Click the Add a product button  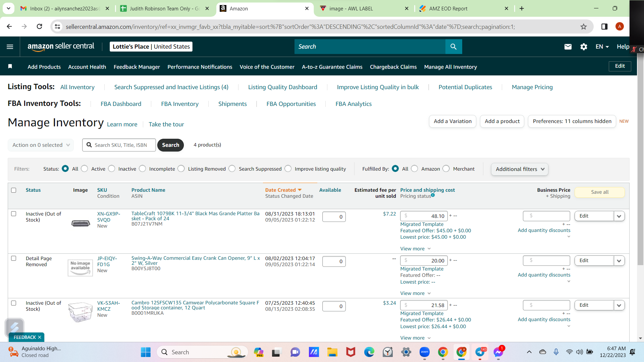tap(502, 121)
